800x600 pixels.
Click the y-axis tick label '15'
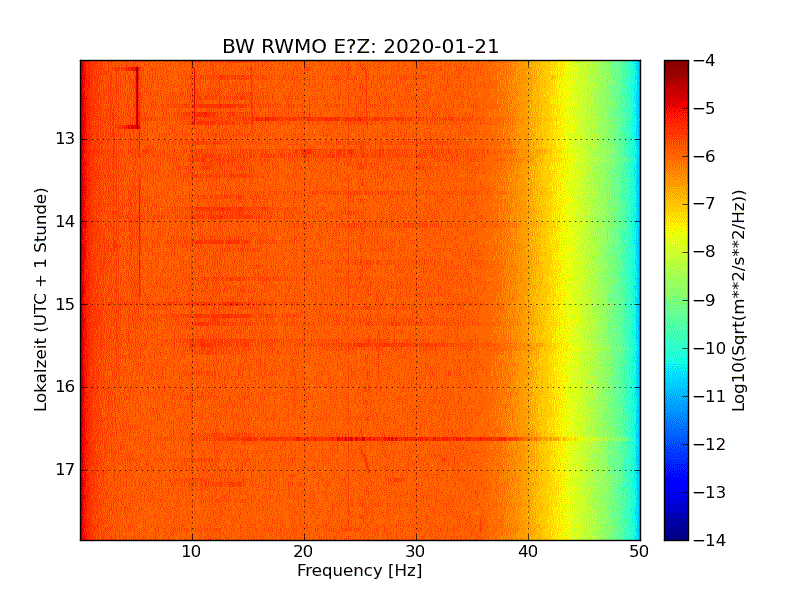coord(65,304)
